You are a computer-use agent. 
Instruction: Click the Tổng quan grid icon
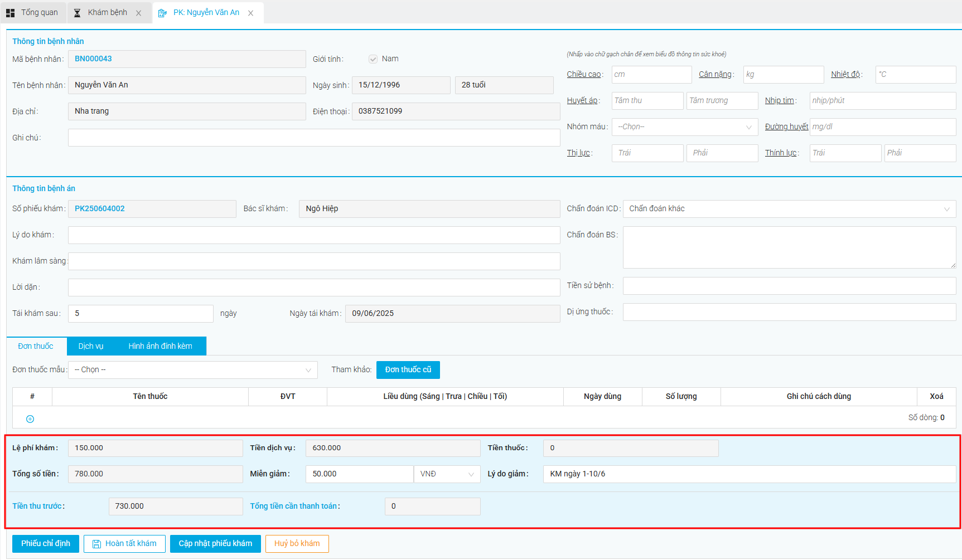[10, 13]
